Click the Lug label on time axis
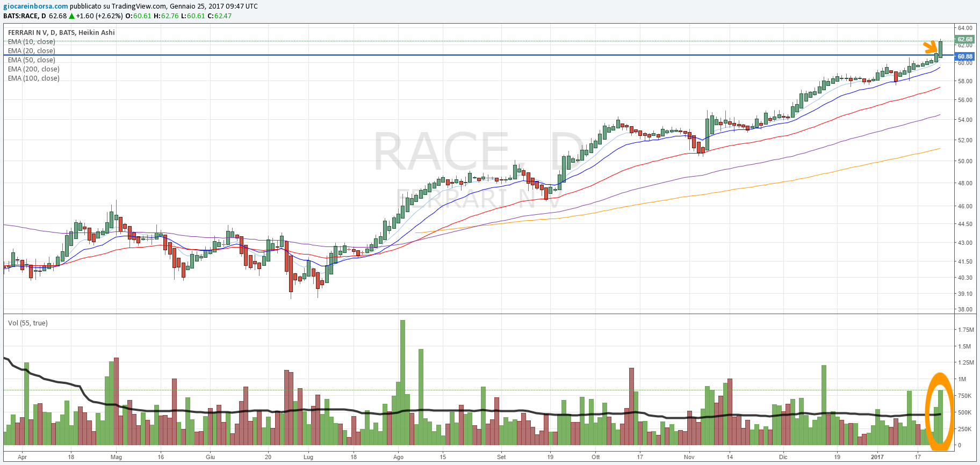 tap(308, 457)
